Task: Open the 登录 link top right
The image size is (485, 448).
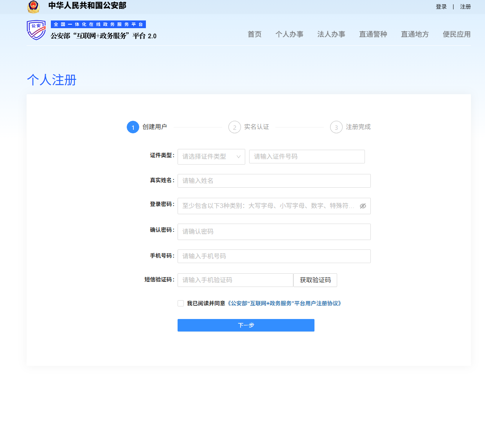Action: pyautogui.click(x=441, y=7)
